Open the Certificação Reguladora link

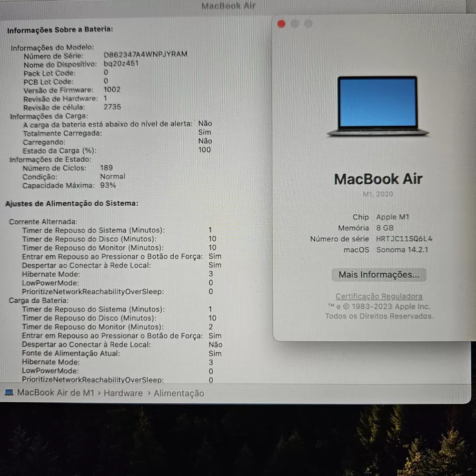(379, 296)
